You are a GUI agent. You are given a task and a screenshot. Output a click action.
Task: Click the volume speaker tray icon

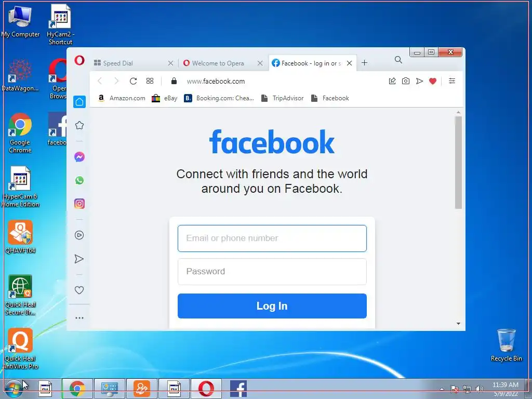[479, 389]
